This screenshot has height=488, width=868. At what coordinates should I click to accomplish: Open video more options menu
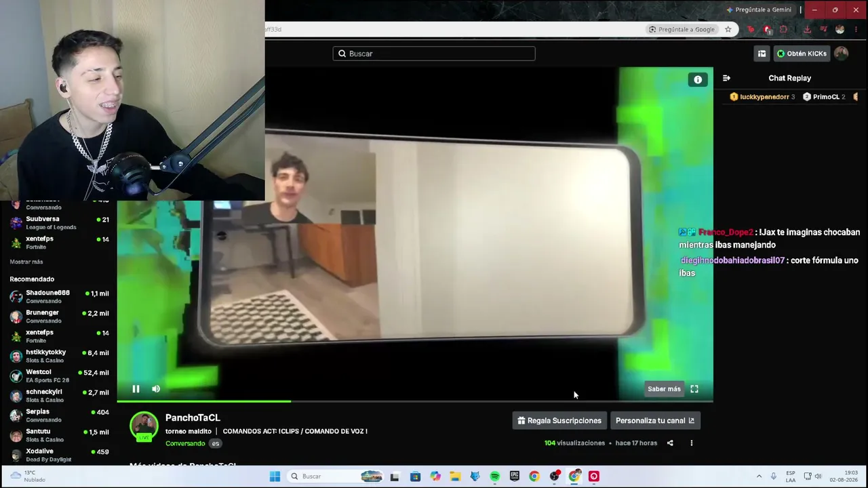692,443
